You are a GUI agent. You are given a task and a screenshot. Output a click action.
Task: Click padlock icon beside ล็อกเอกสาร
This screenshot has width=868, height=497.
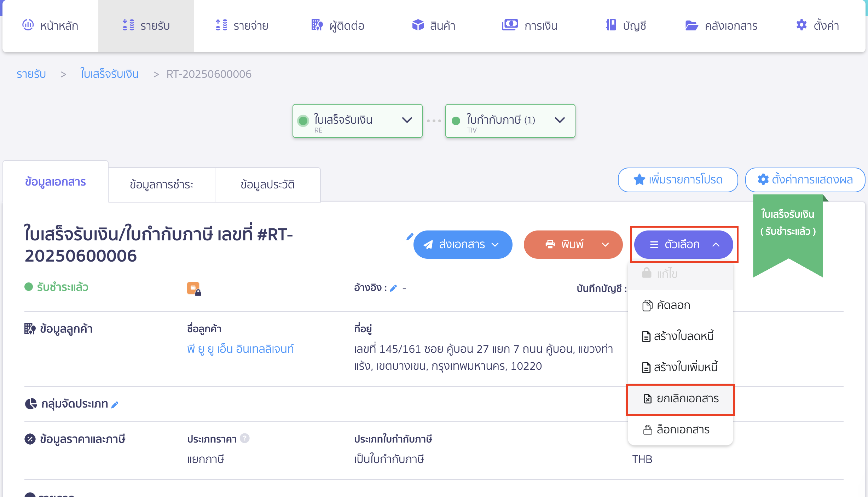coord(648,430)
